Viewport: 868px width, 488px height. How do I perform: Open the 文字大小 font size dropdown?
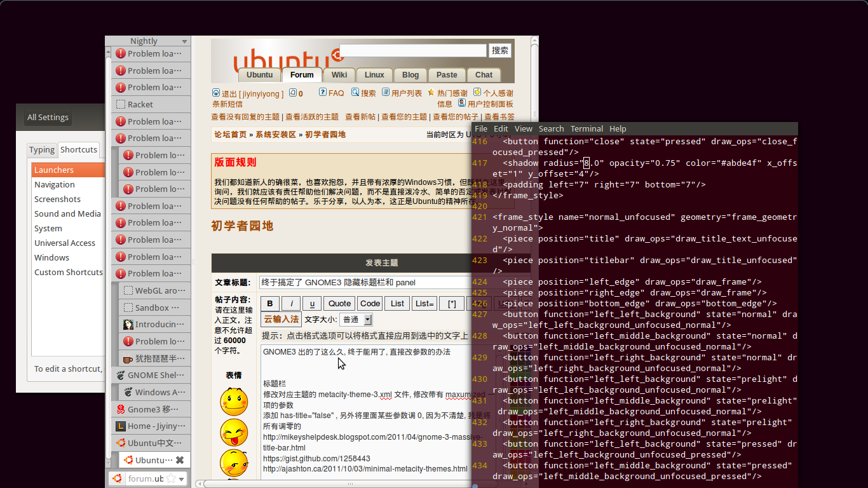click(x=356, y=320)
